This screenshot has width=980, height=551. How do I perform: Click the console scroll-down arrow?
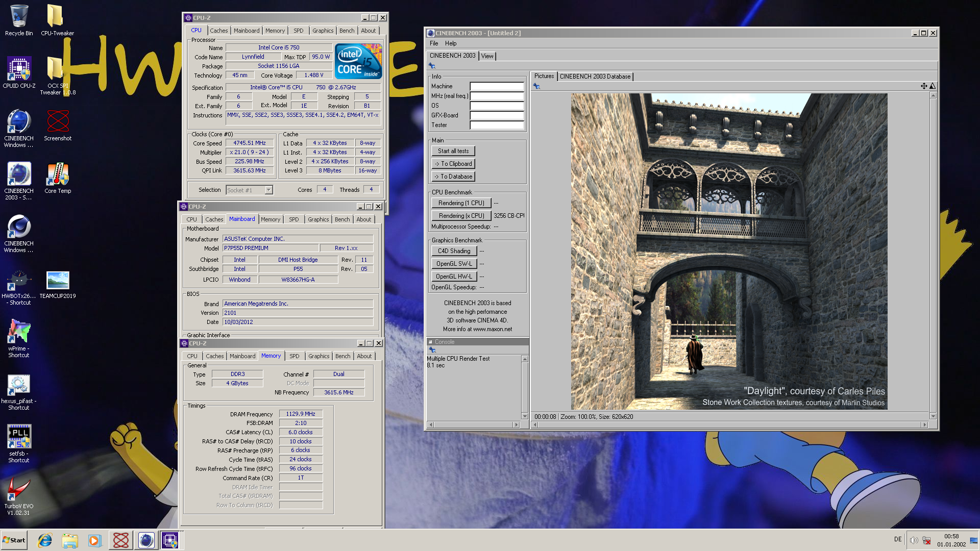525,416
